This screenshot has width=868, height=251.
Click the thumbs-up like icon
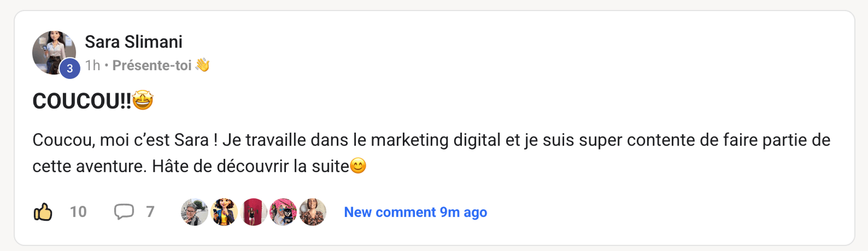coord(43,212)
